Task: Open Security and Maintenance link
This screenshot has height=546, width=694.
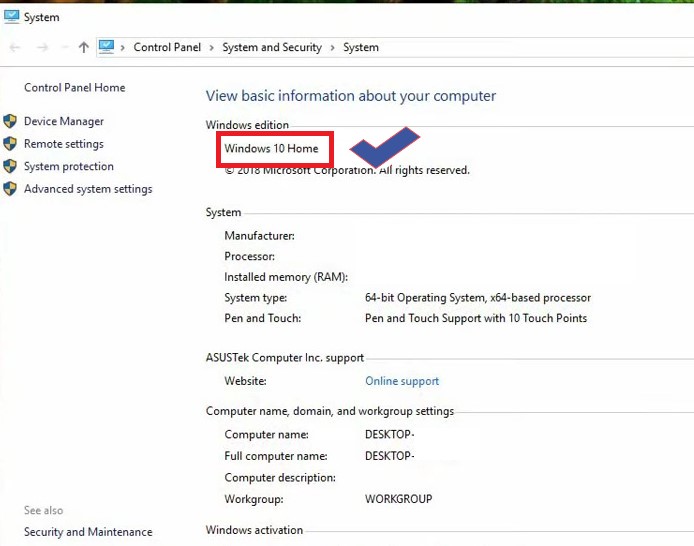Action: click(x=88, y=532)
